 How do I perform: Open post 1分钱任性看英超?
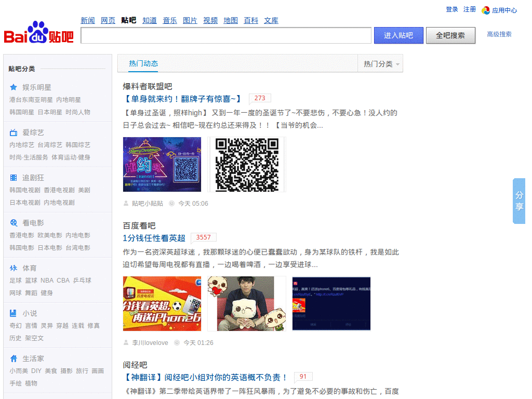coord(154,238)
